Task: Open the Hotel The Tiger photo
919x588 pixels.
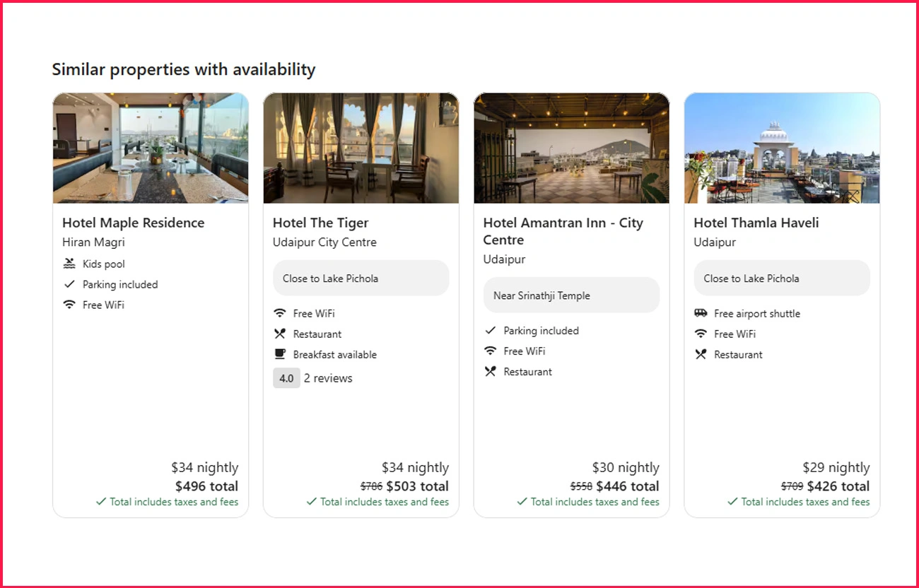Action: tap(361, 148)
